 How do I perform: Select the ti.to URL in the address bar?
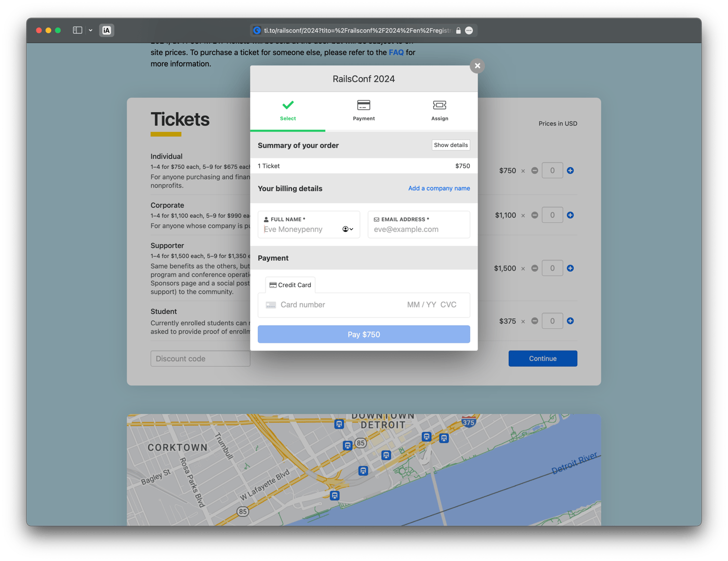[x=357, y=31]
